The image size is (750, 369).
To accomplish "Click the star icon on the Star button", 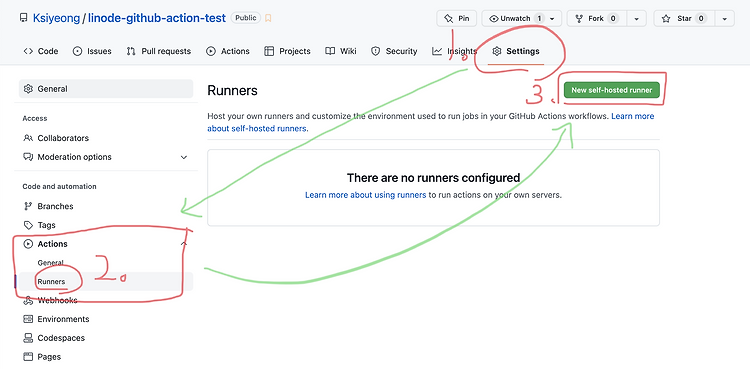I will coord(666,19).
